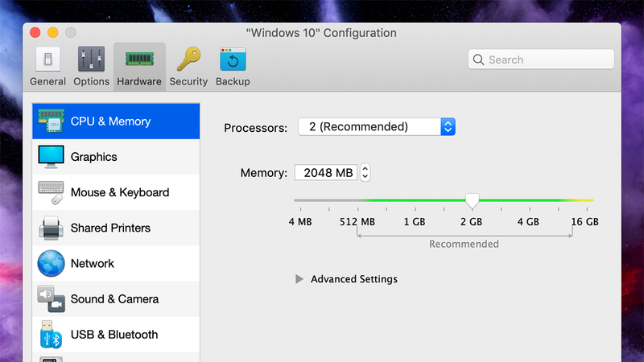Select USB & Bluetooth label in sidebar

click(114, 335)
